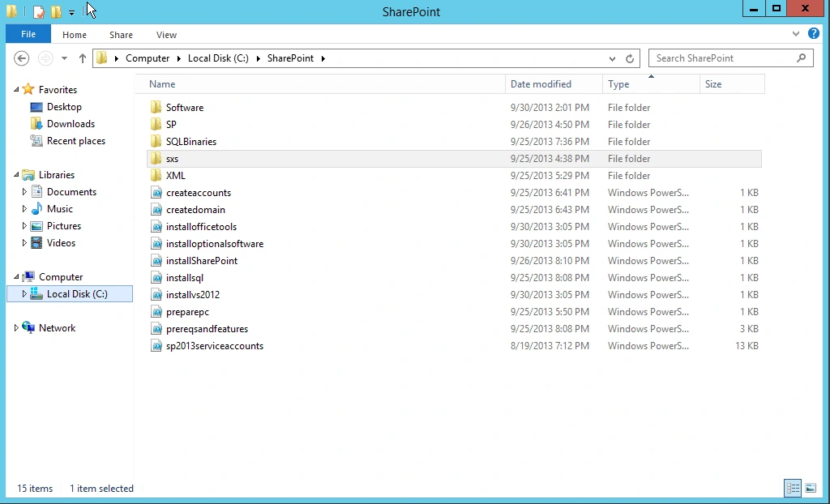Refresh the SharePoint folder view
The height and width of the screenshot is (504, 830).
tap(629, 59)
